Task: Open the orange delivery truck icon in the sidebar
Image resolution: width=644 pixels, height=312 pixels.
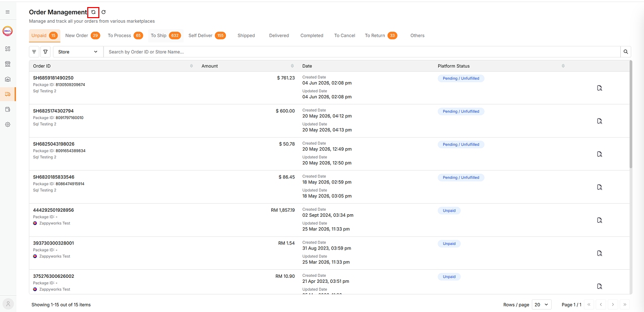Action: (x=8, y=94)
